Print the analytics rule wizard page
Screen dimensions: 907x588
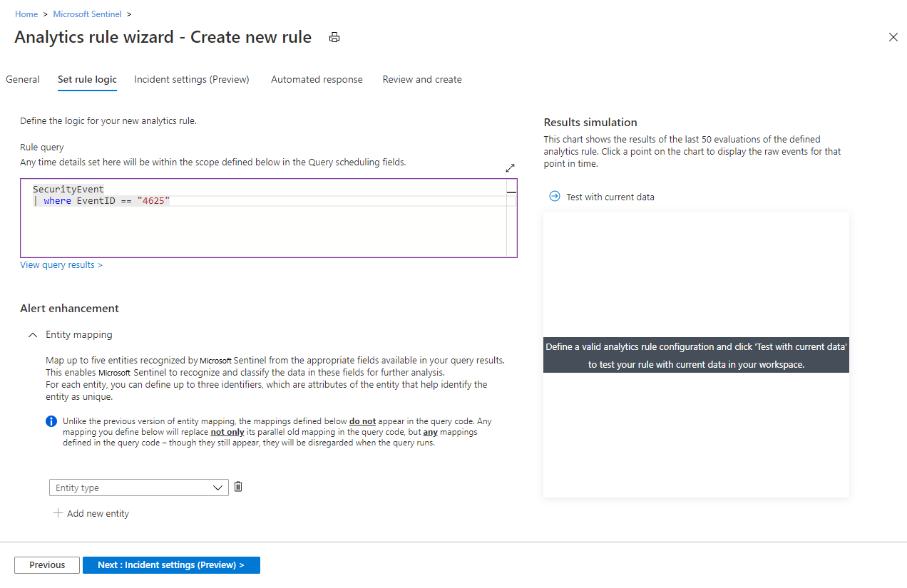pyautogui.click(x=334, y=38)
